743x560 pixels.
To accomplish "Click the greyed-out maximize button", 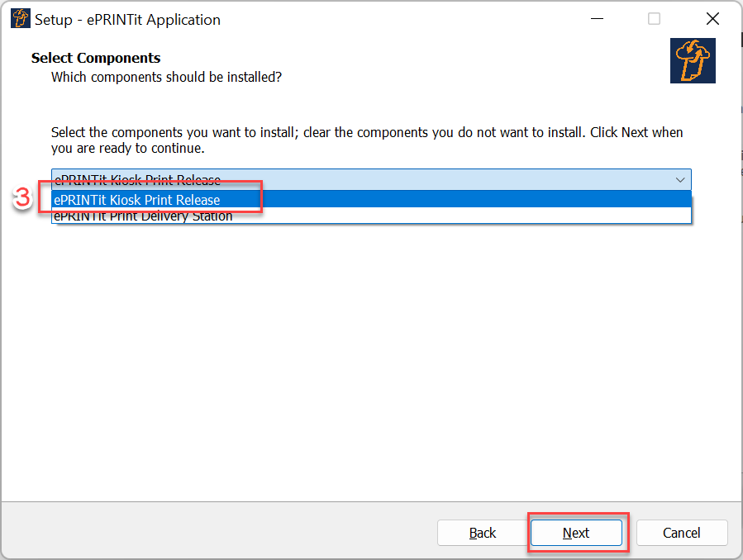I will pos(654,19).
